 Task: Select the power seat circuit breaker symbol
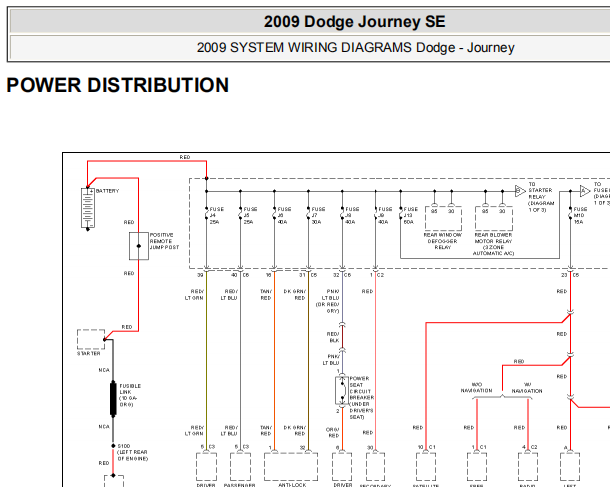pos(342,391)
